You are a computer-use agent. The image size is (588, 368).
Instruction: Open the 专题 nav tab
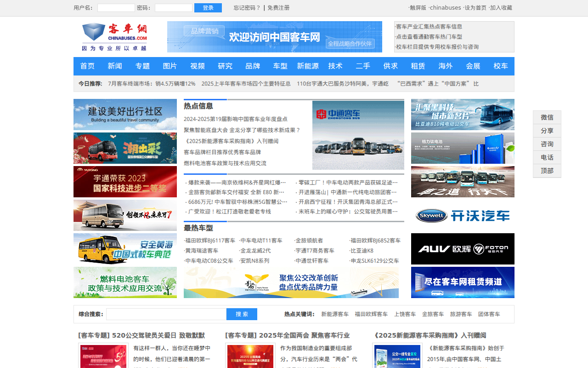142,66
